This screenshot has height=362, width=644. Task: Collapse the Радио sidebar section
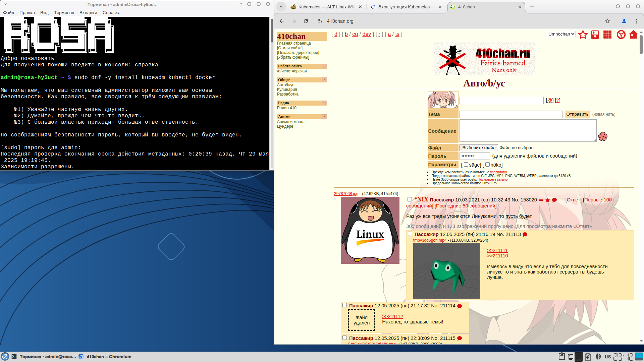[324, 103]
